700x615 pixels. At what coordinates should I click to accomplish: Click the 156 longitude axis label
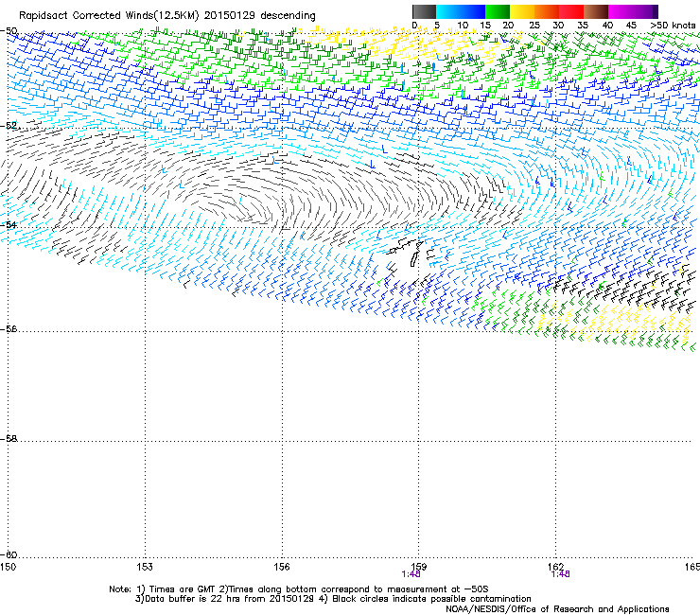click(282, 567)
